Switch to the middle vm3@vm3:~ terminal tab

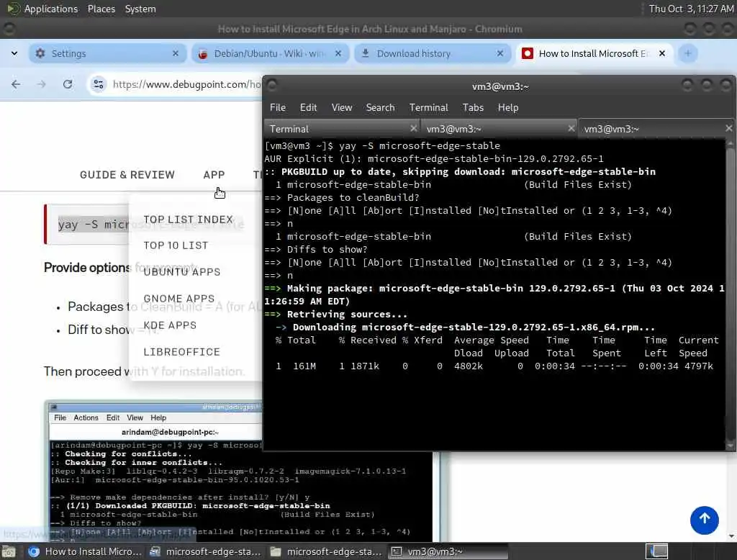[x=499, y=129]
